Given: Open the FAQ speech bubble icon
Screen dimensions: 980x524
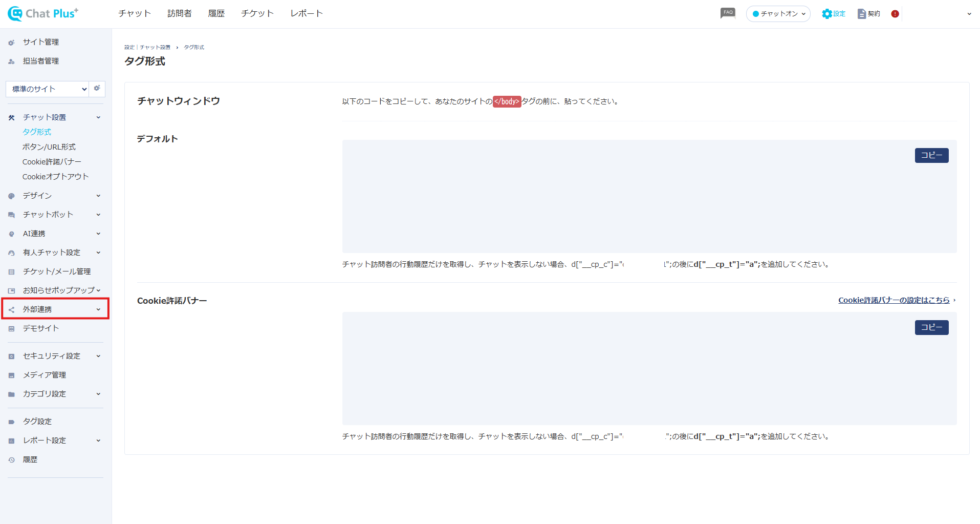Looking at the screenshot, I should coord(728,13).
